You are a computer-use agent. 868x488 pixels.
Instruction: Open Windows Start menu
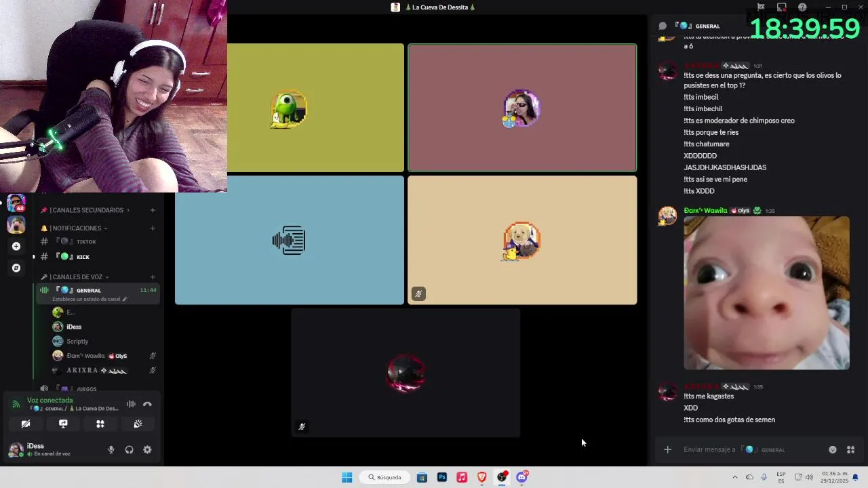(347, 477)
